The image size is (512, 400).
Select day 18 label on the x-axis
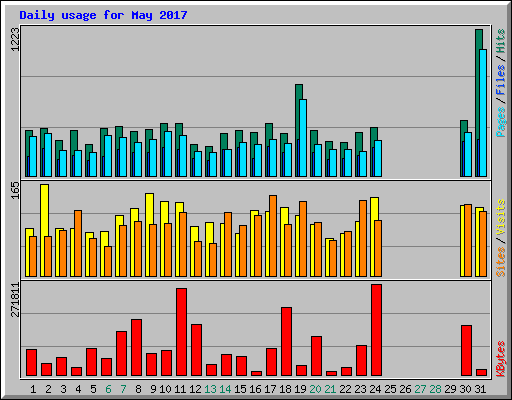[285, 389]
